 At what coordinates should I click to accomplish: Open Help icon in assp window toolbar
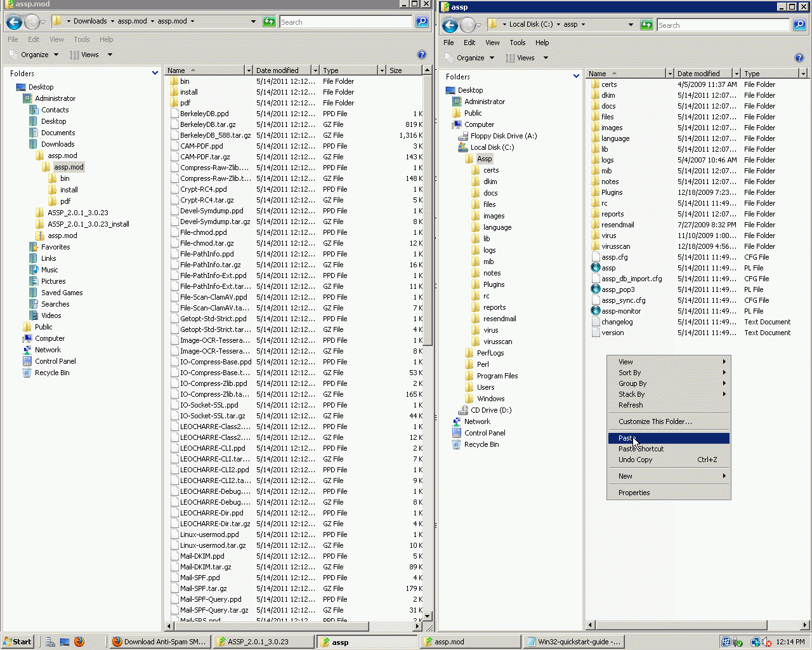(799, 58)
